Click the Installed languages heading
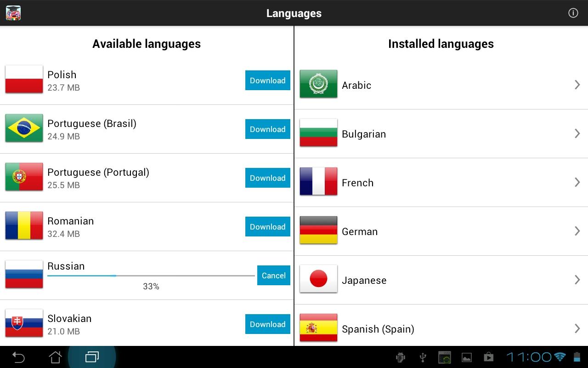This screenshot has height=368, width=588. tap(441, 44)
